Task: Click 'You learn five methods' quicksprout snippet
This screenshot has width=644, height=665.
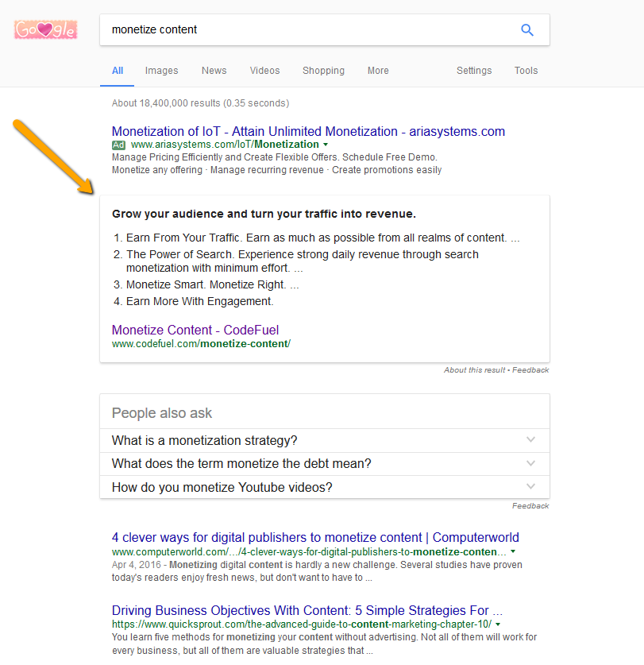Action: [x=324, y=644]
